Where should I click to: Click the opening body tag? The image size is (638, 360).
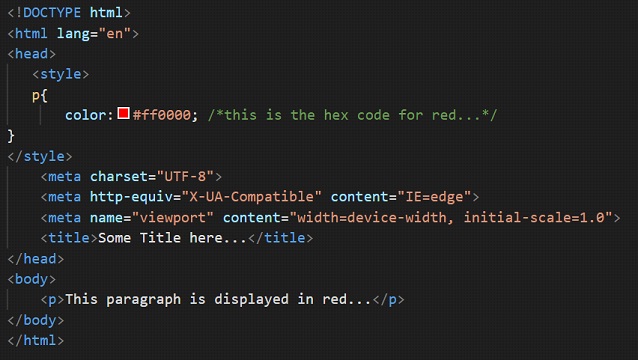point(32,279)
